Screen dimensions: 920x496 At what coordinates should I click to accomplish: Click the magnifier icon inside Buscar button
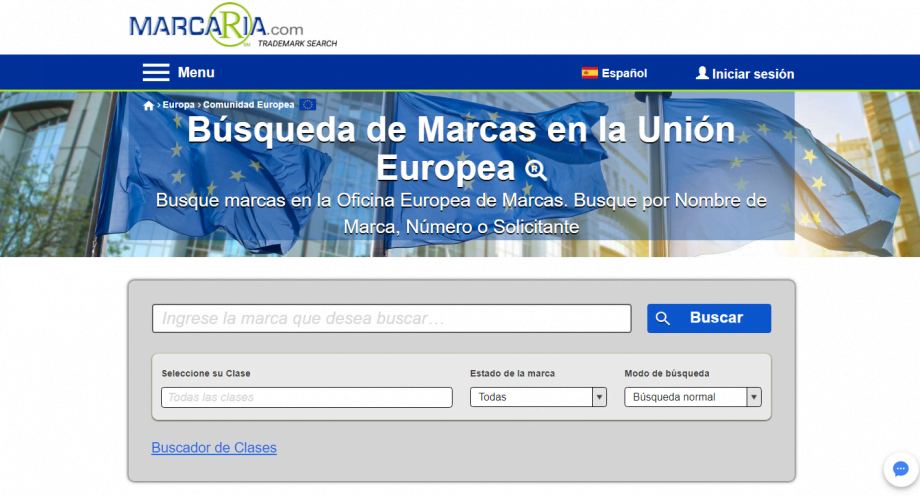coord(663,318)
